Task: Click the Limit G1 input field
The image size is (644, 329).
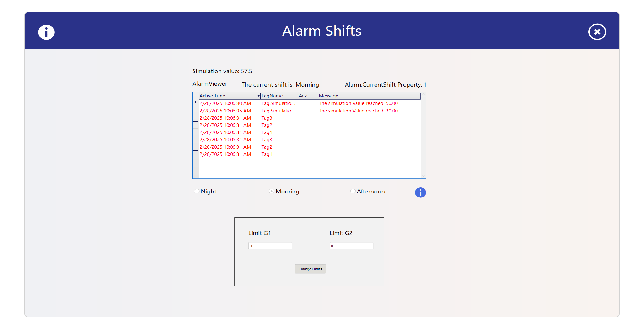Action: pos(270,246)
